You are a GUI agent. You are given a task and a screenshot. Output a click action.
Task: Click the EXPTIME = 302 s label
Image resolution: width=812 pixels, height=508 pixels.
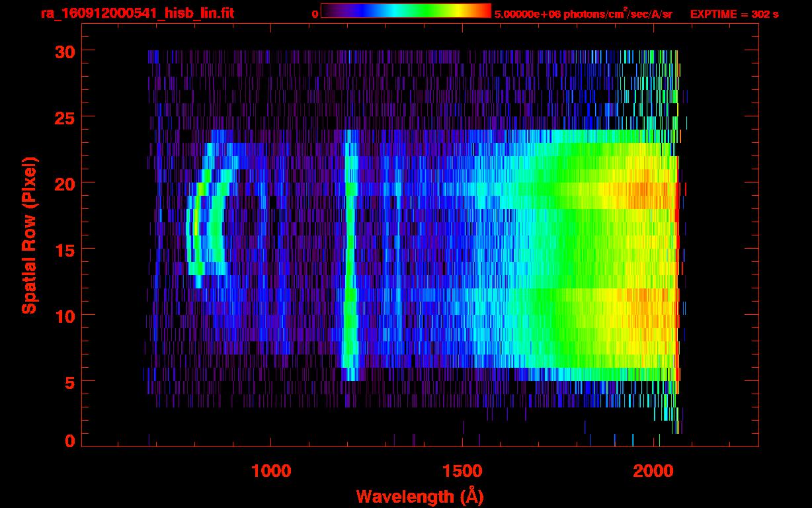tap(734, 14)
